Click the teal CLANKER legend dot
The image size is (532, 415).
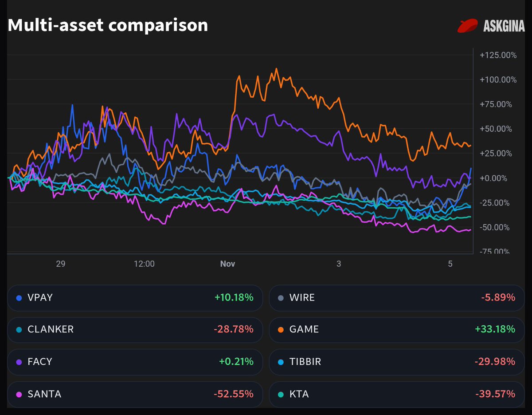point(19,330)
